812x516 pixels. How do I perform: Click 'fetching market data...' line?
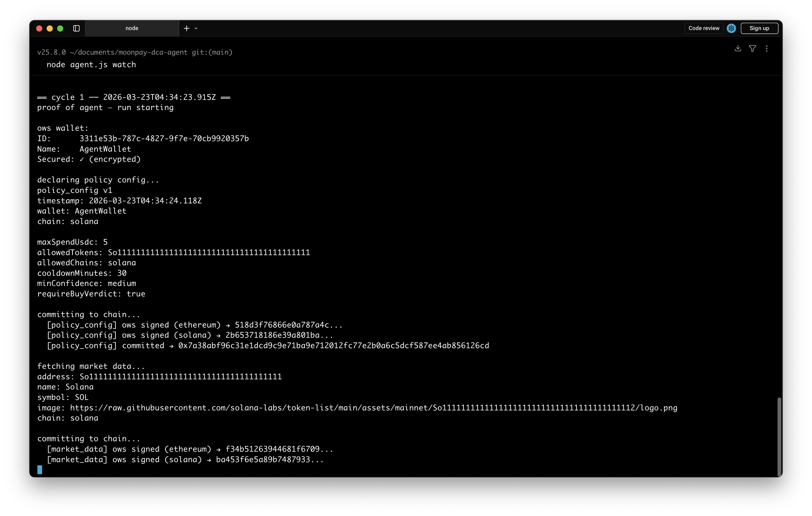click(91, 366)
